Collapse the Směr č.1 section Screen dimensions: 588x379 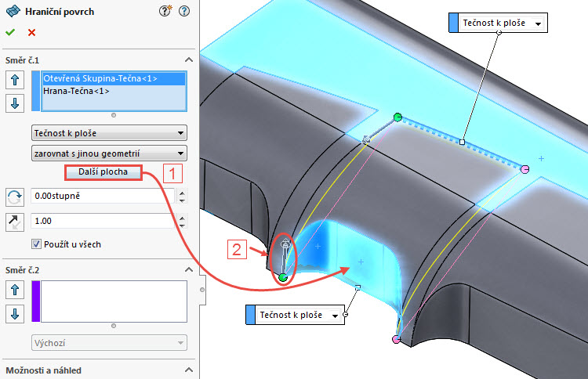189,60
